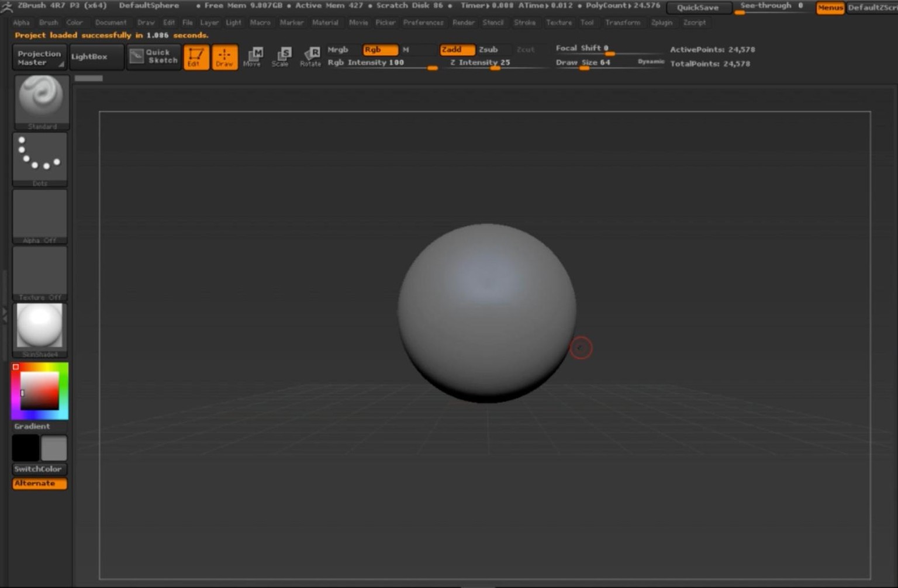Expand the left tray divider arrow
The width and height of the screenshot is (898, 588).
[x=5, y=314]
